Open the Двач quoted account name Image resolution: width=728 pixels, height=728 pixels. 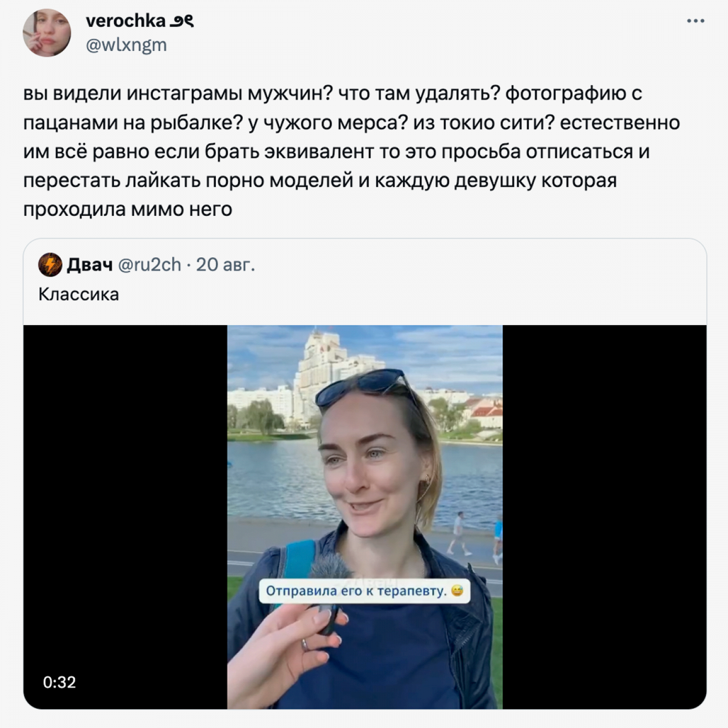pos(90,265)
